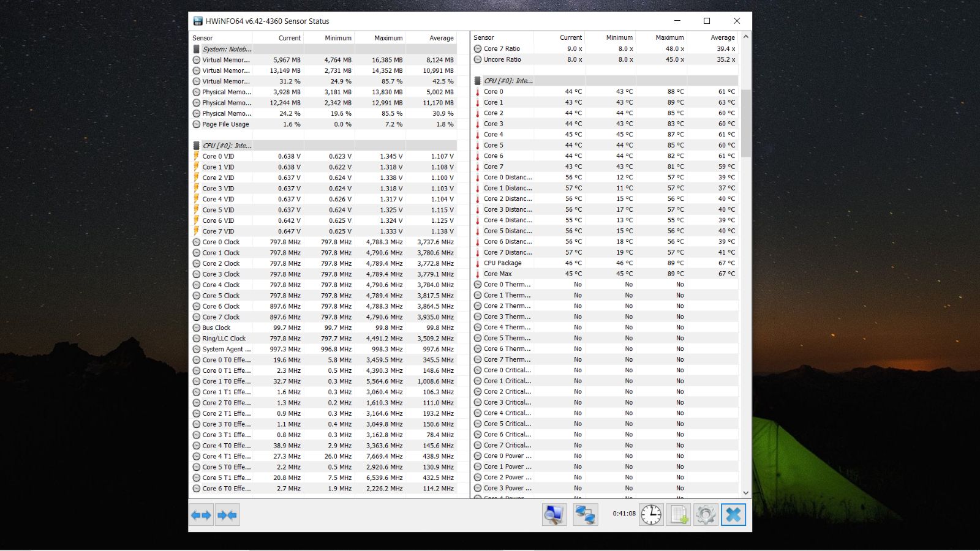Select the System Agent ... row label
This screenshot has width=980, height=551.
click(227, 350)
